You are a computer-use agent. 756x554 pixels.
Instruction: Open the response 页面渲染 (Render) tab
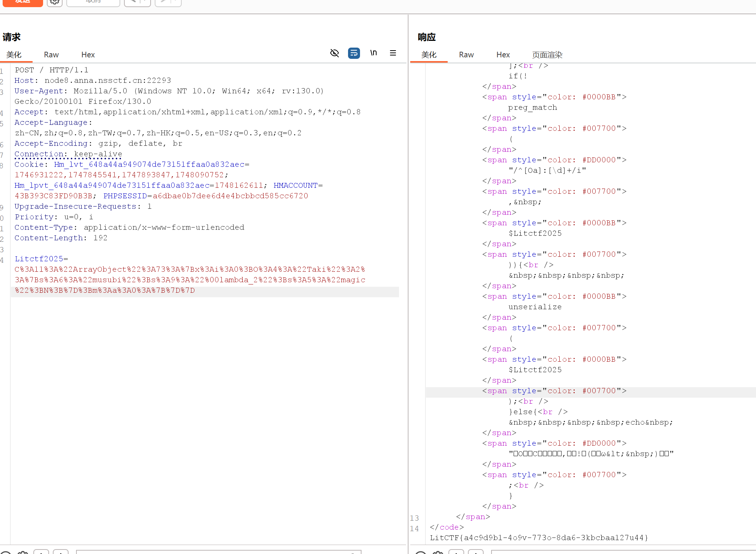(547, 55)
